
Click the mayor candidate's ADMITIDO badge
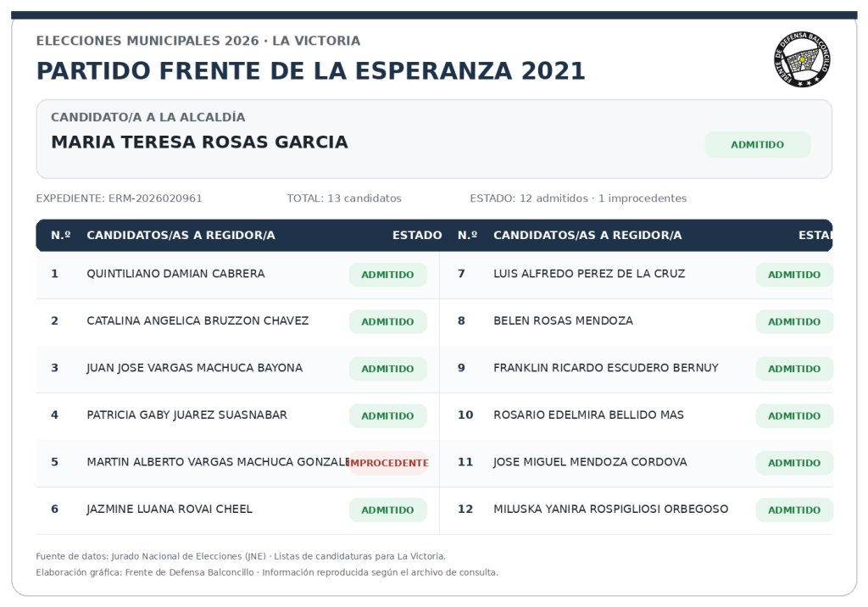point(757,145)
